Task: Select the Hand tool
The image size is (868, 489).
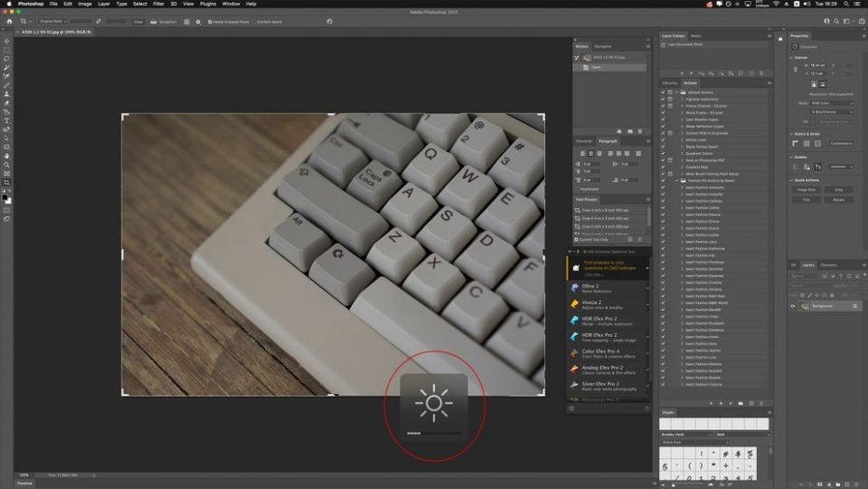Action: [x=7, y=156]
